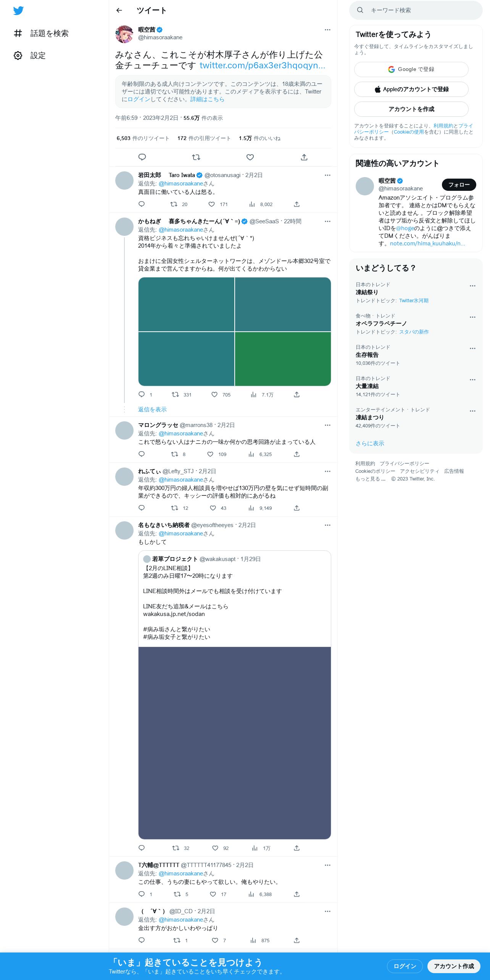Screen dimensions: 490x980
Task: Open the 凍結まつり entertainment trend
Action: (370, 417)
